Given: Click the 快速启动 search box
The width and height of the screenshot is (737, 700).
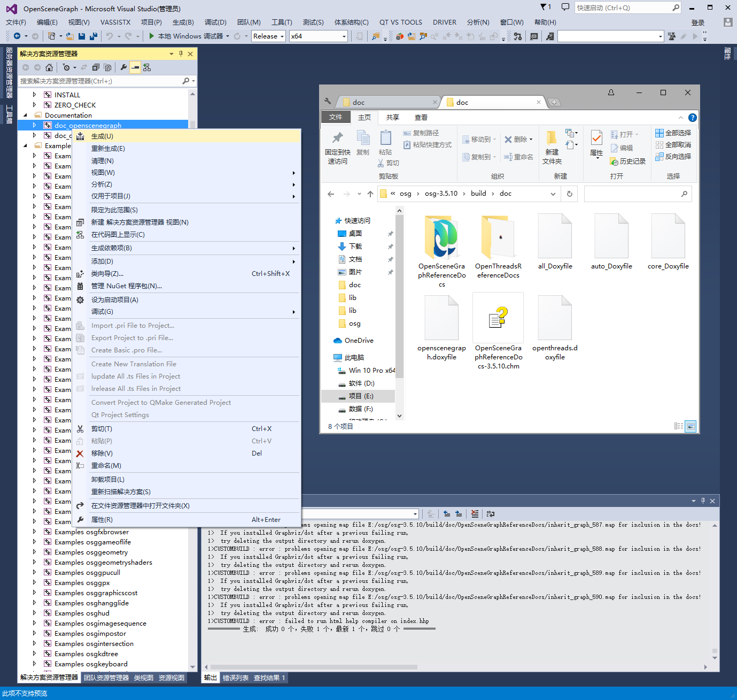Looking at the screenshot, I should pos(627,7).
